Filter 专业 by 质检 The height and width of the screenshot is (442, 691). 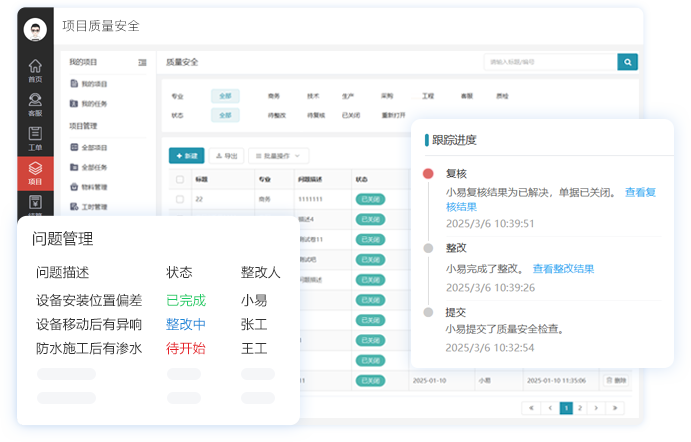click(x=502, y=96)
